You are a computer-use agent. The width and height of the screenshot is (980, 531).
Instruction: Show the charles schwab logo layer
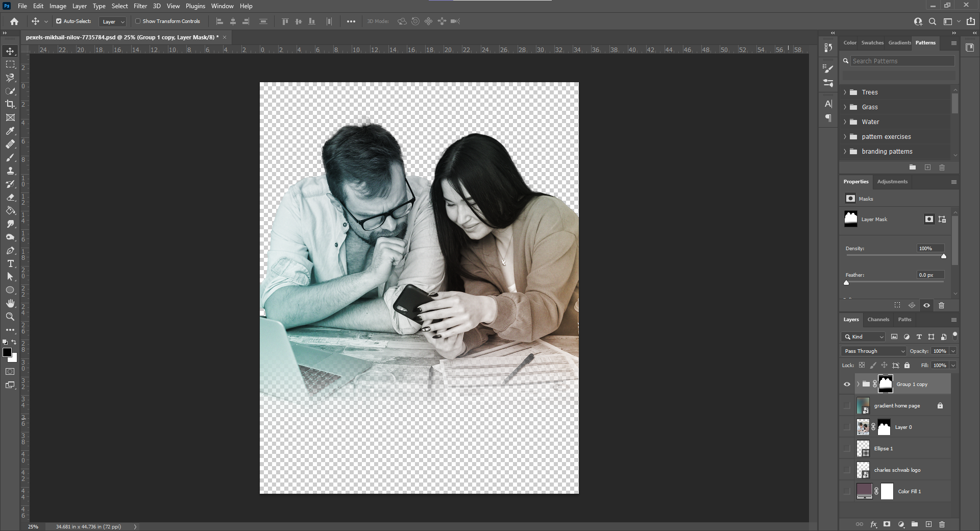pos(847,470)
